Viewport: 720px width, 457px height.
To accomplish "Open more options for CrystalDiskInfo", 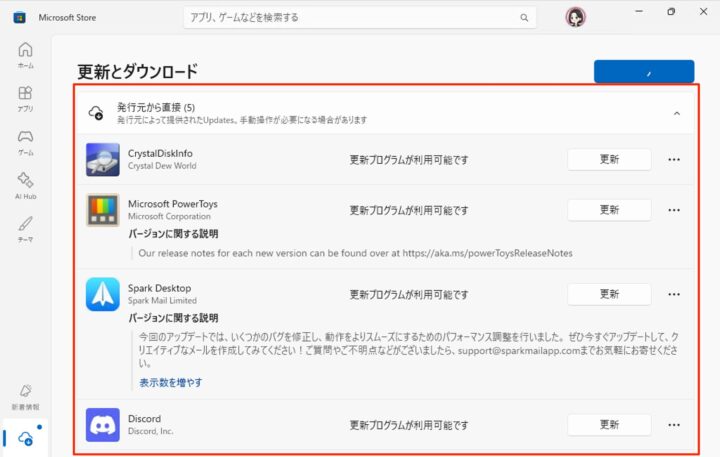I will (x=673, y=159).
